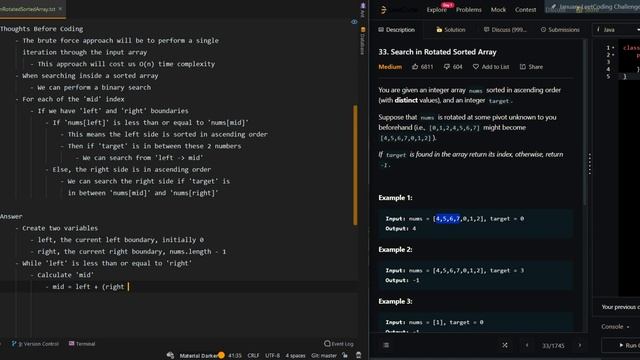This screenshot has height=360, width=640.
Task: Open the Terminal tool window
Action: click(82, 344)
